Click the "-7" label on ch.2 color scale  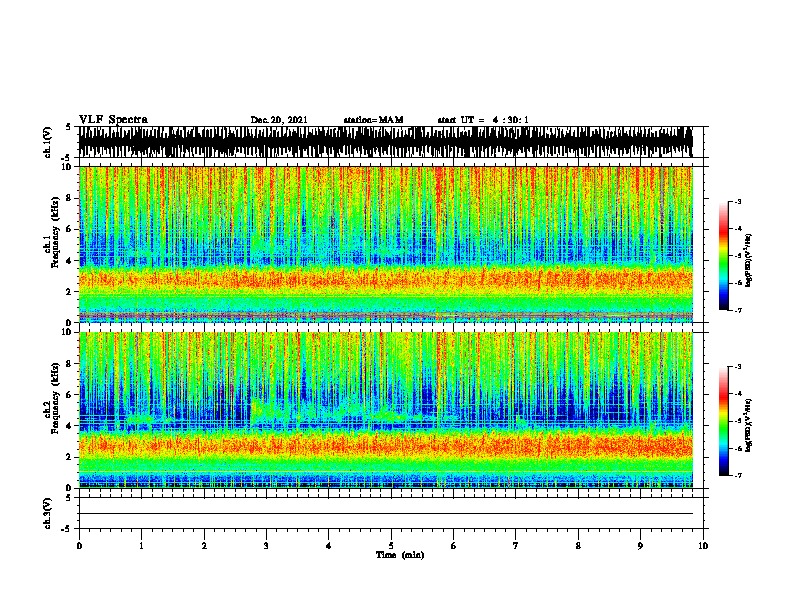pos(738,475)
